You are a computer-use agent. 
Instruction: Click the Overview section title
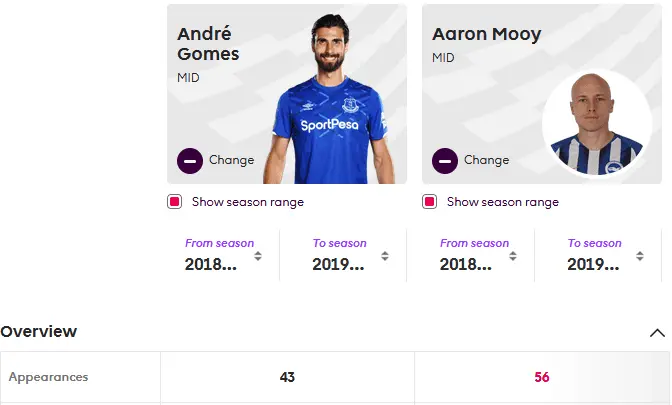39,332
